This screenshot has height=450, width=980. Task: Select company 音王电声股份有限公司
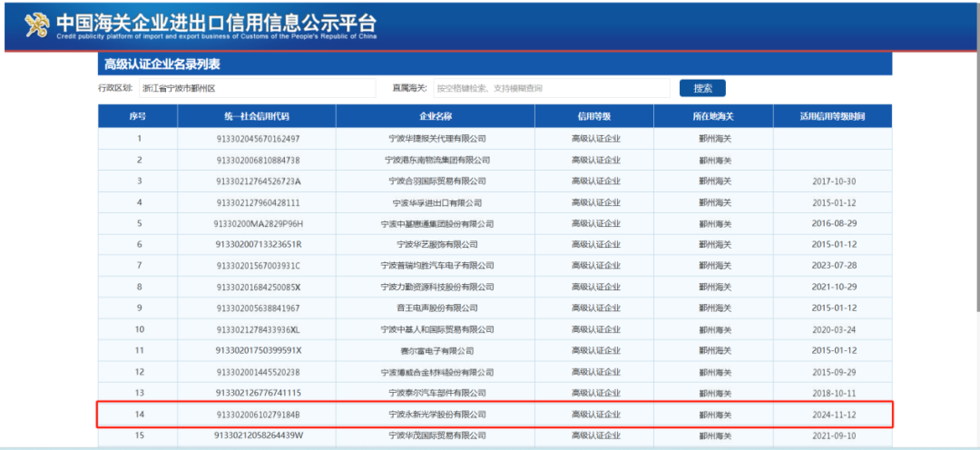pyautogui.click(x=436, y=308)
